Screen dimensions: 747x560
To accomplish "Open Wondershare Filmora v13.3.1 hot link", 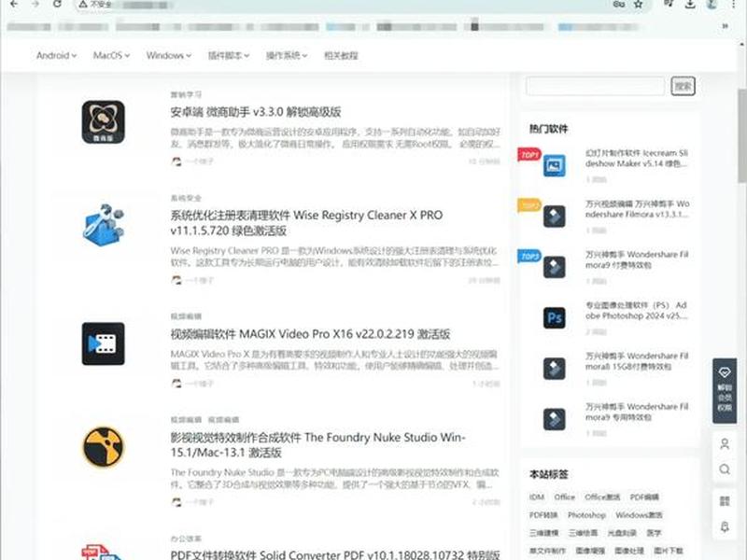I will point(637,209).
